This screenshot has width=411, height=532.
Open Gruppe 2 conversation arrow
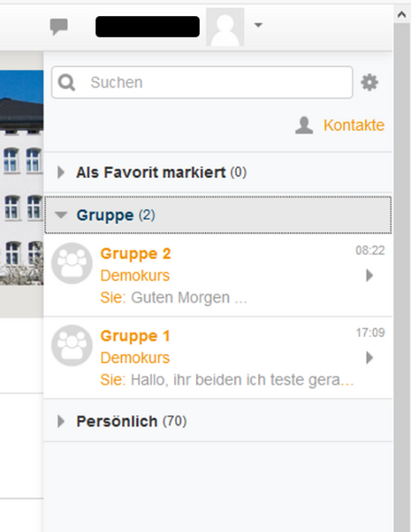point(369,275)
